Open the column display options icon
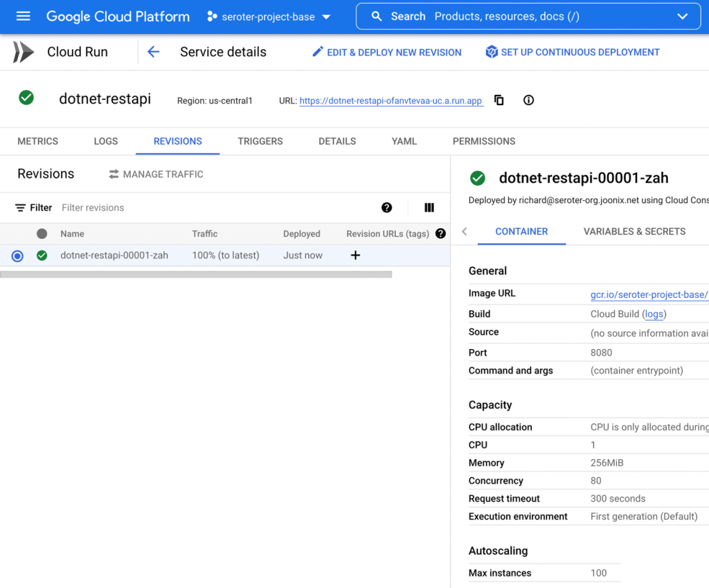709x588 pixels. (429, 208)
